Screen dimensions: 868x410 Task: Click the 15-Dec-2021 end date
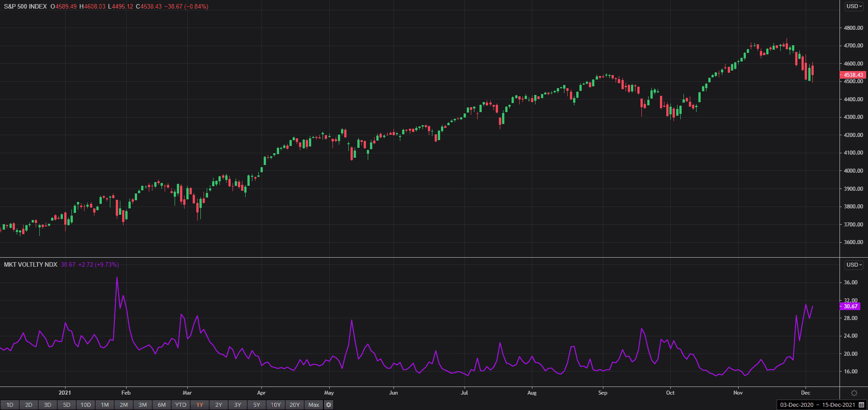pyautogui.click(x=839, y=405)
